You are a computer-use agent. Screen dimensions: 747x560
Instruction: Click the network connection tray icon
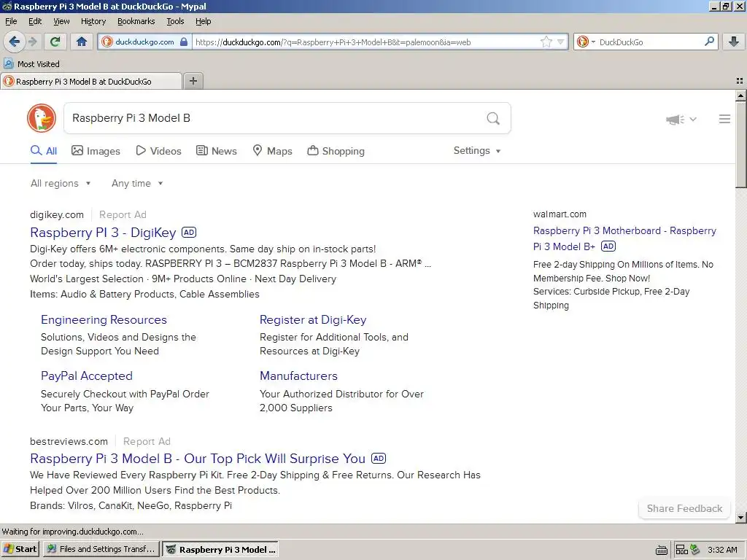[682, 550]
